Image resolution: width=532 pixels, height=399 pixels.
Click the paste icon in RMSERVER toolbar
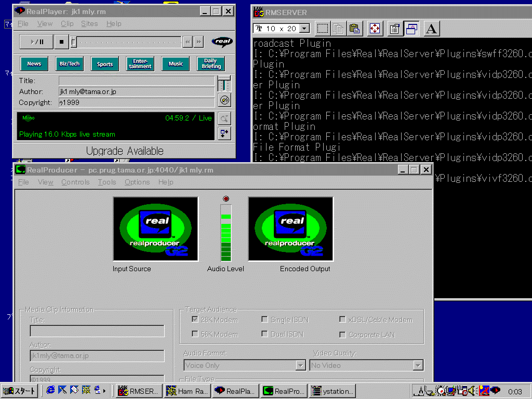[x=354, y=29]
